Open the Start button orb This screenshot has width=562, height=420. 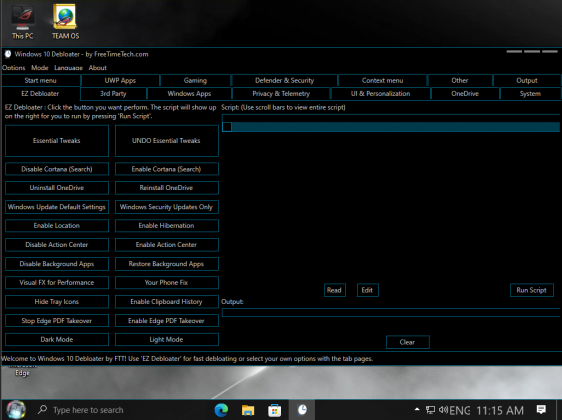[x=16, y=410]
